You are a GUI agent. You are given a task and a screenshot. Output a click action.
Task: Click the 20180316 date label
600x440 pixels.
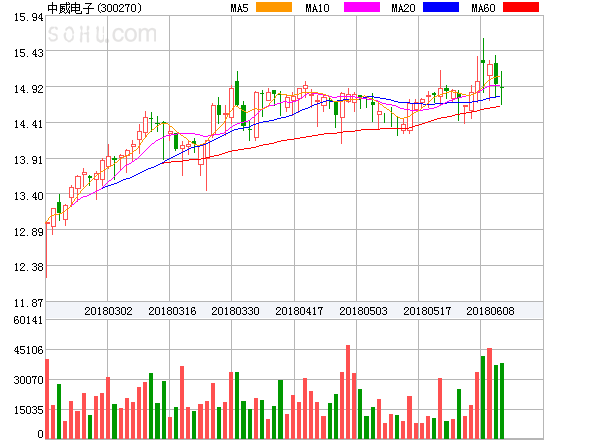172,311
